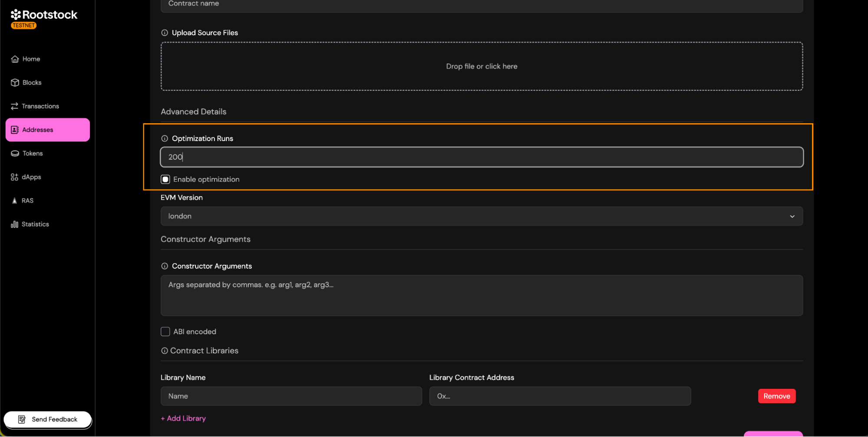Image resolution: width=868 pixels, height=437 pixels.
Task: Click the info icon beside Optimization Runs
Action: 165,138
